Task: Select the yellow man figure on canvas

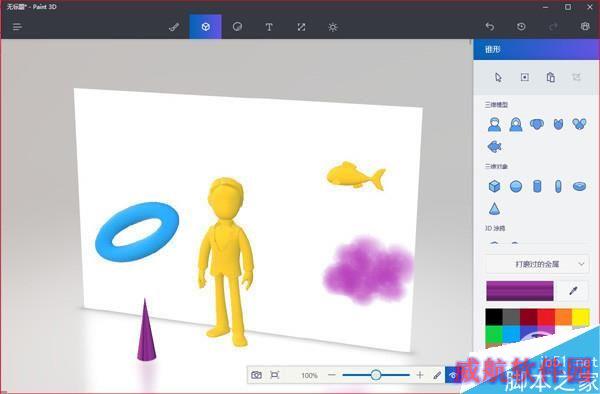Action: [226, 262]
